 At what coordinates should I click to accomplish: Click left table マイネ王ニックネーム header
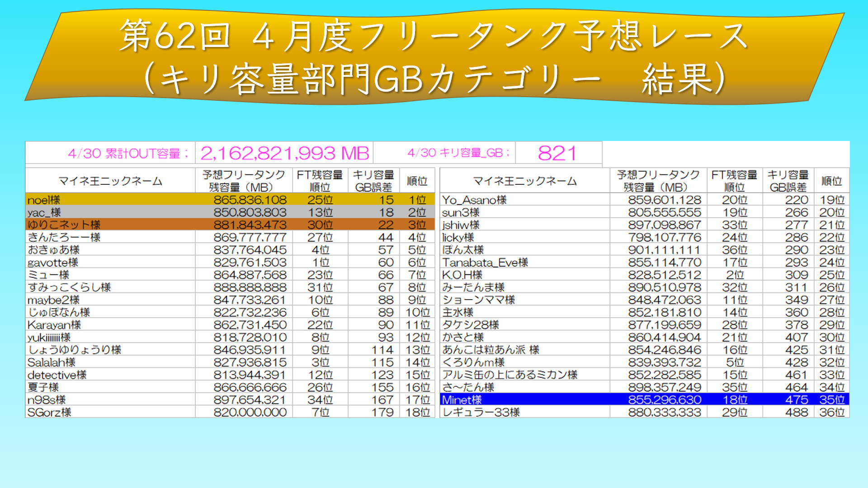[110, 181]
